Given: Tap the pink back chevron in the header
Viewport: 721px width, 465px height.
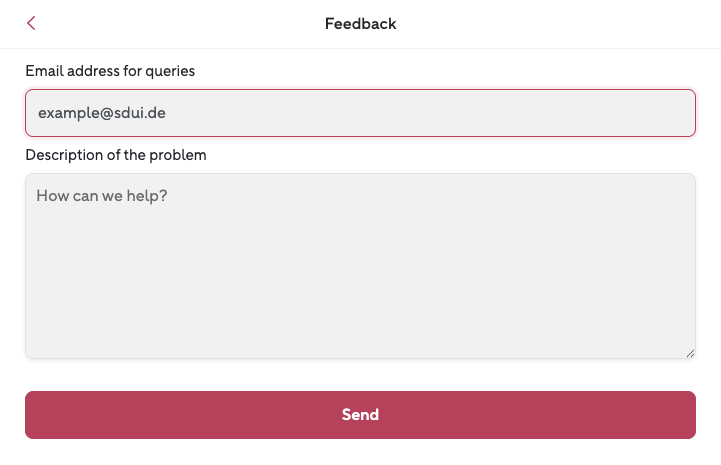Looking at the screenshot, I should tap(32, 23).
